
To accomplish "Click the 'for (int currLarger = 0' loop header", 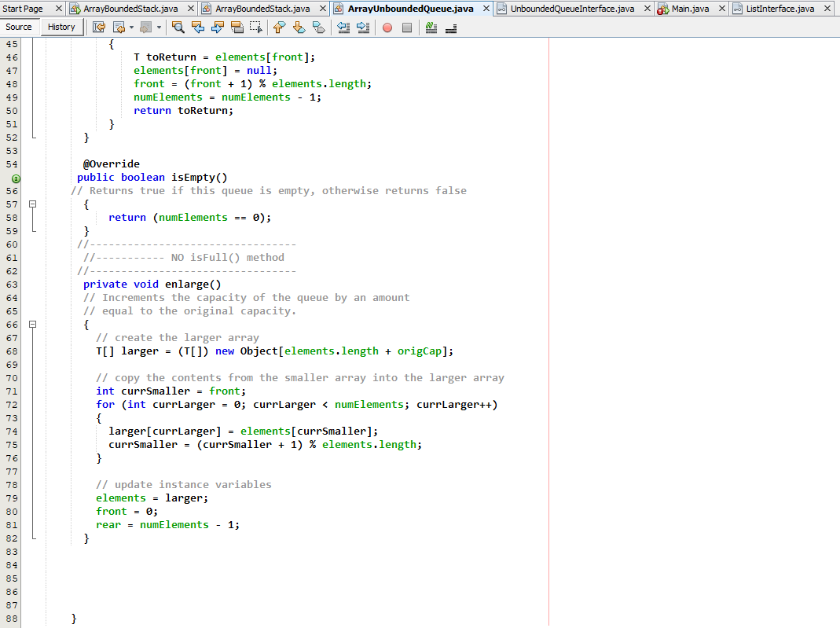I will 297,405.
